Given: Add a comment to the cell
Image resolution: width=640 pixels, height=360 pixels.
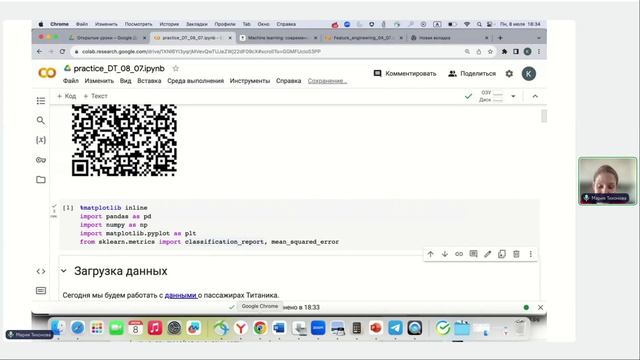Looking at the screenshot, I should point(473,254).
